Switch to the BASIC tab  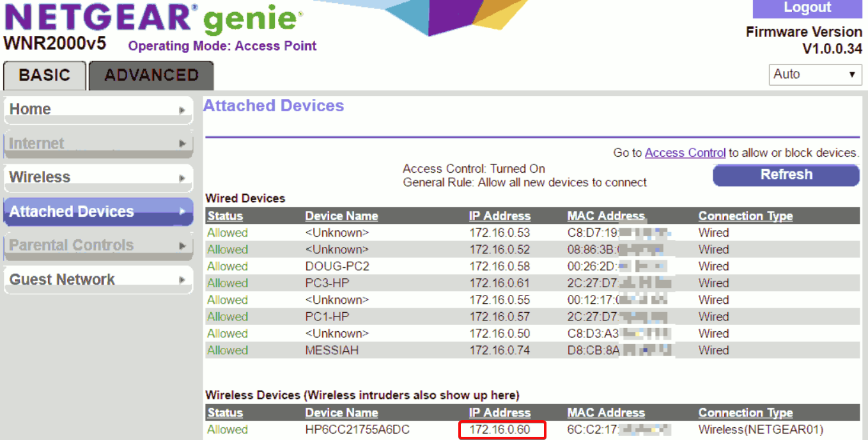45,75
